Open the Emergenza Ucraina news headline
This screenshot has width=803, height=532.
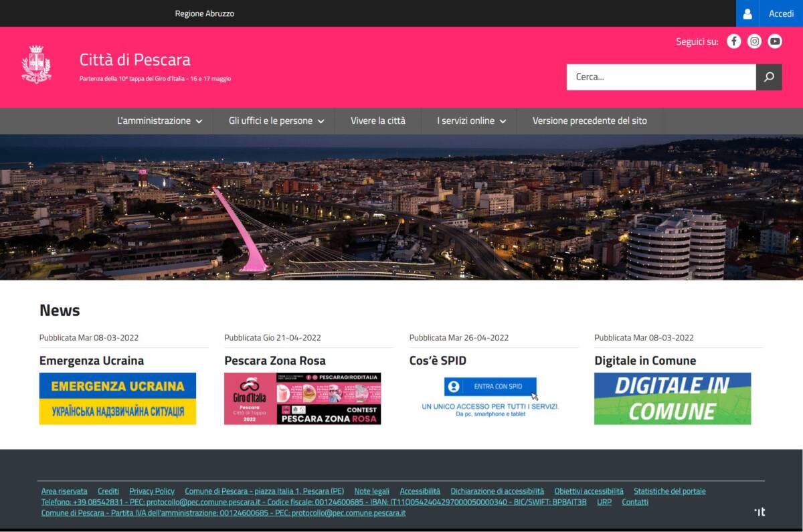pos(92,361)
